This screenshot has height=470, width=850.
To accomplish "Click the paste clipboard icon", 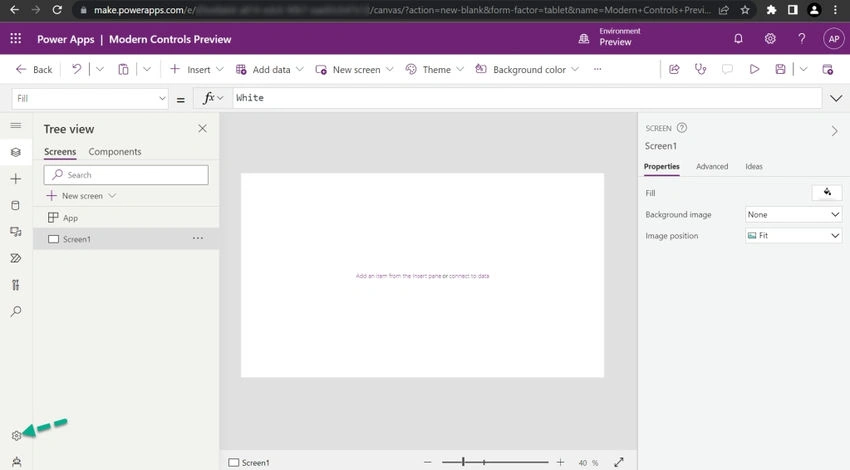I will [x=124, y=69].
